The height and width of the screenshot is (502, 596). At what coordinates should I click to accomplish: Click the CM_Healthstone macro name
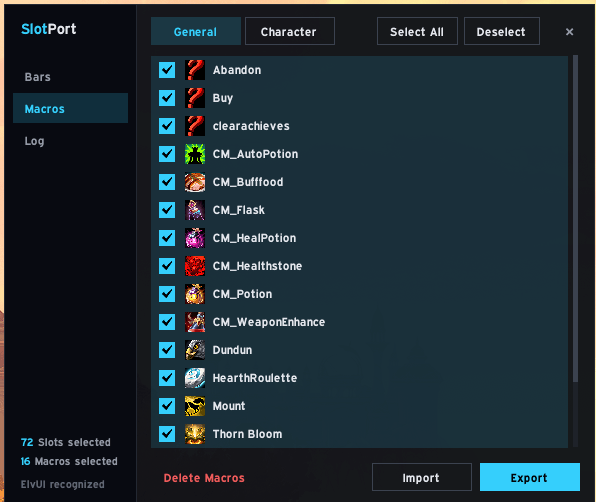point(257,266)
